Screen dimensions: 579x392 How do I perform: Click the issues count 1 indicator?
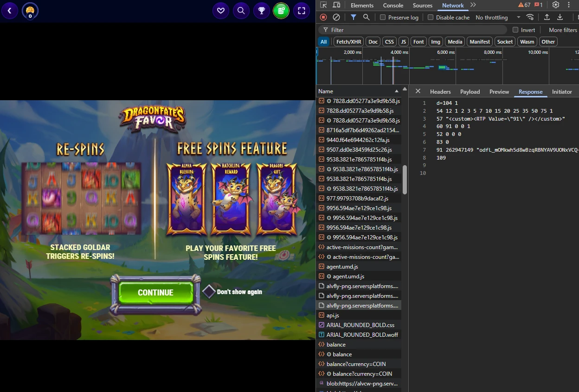(539, 5)
